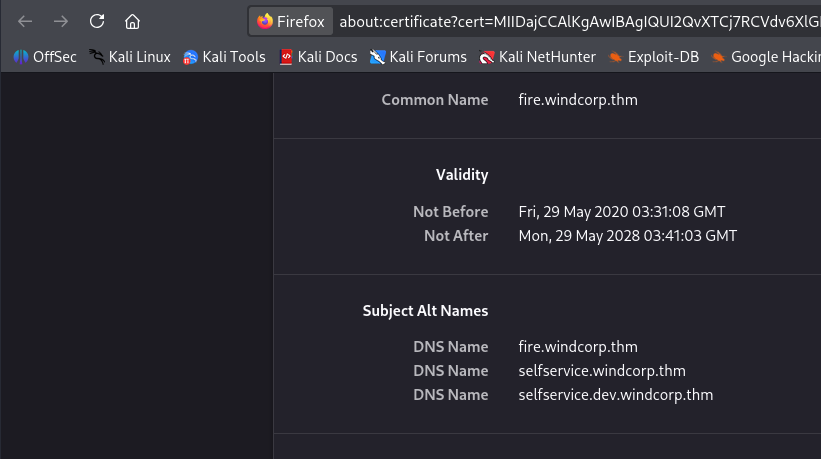Click the Common Name value fire.windcorp.thm
This screenshot has width=821, height=459.
(x=578, y=100)
